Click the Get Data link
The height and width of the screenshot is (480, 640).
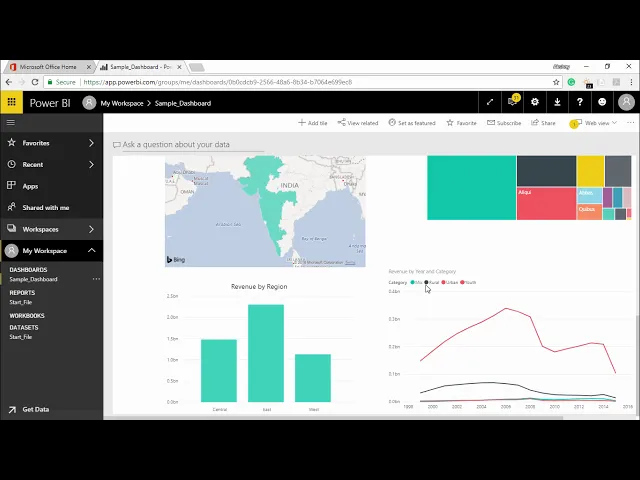click(x=36, y=409)
